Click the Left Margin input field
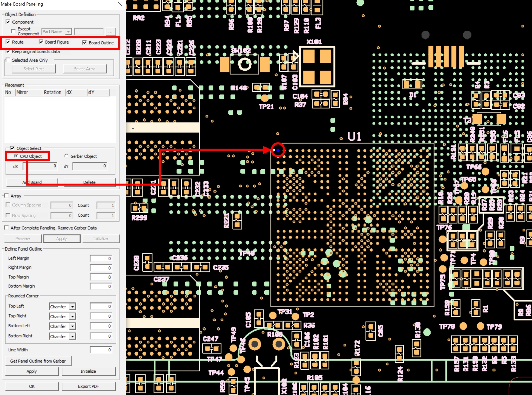Screen dimensions: 532x395 tap(101, 259)
